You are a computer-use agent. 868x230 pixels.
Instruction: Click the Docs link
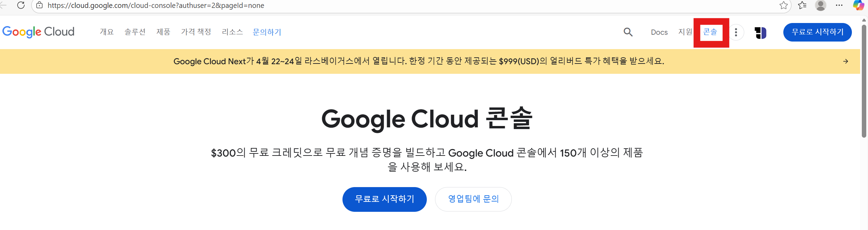click(659, 32)
